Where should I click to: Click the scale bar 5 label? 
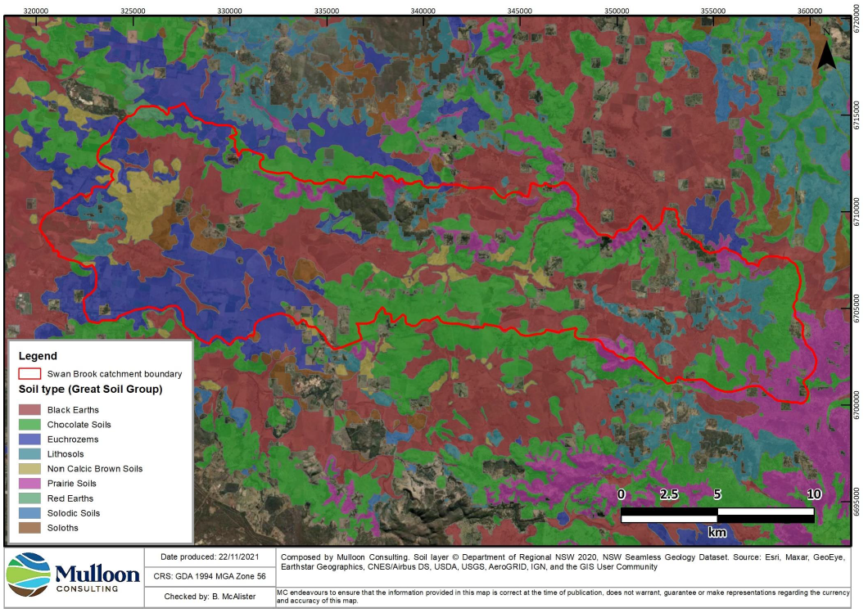click(717, 494)
